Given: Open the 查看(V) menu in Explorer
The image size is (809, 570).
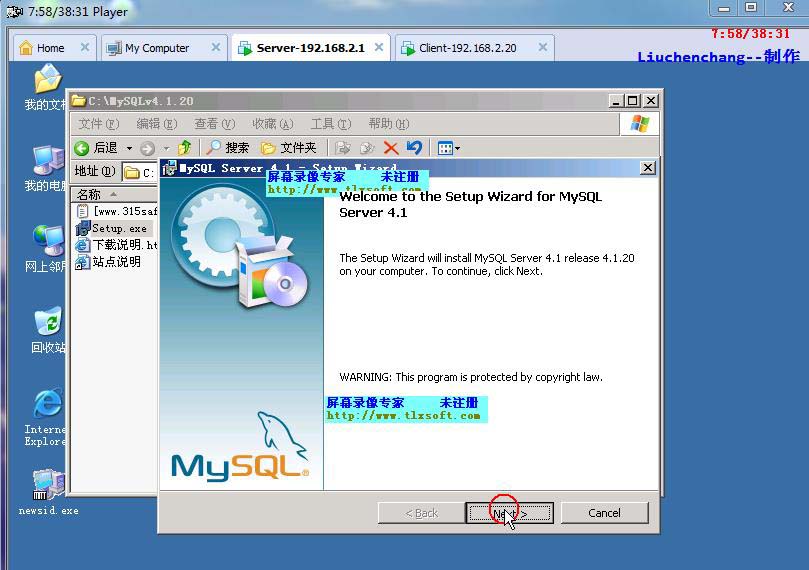Looking at the screenshot, I should pos(215,124).
